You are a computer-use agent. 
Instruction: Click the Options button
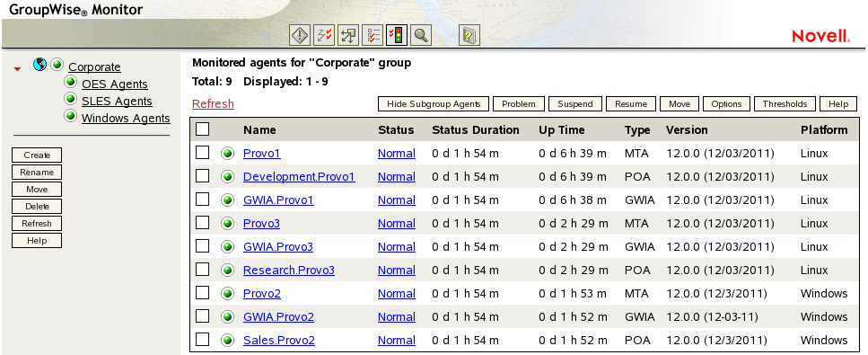coord(726,103)
